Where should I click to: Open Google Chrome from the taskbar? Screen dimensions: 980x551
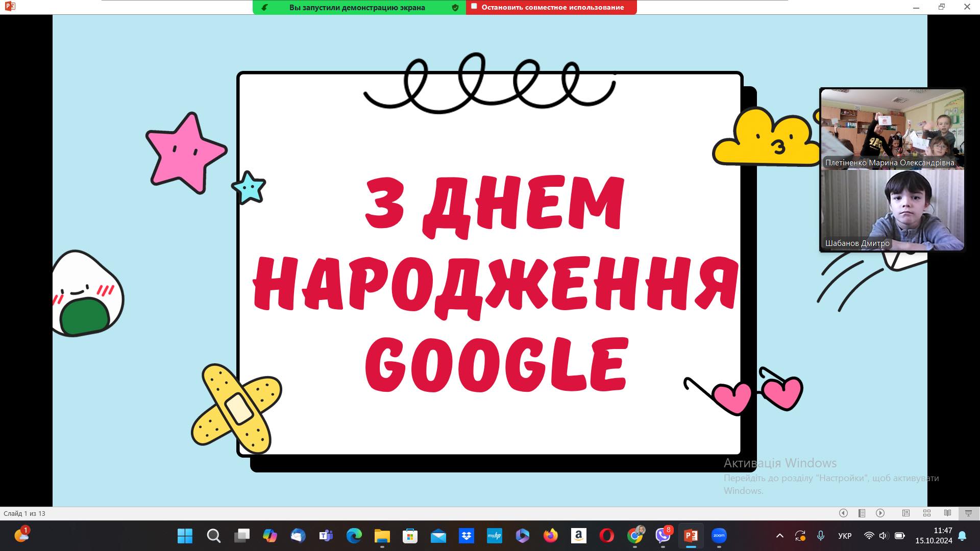tap(635, 536)
